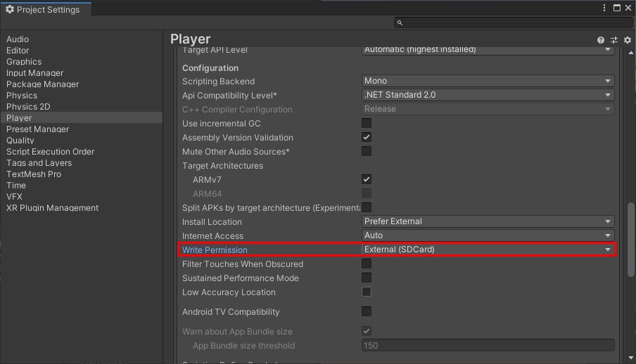Image resolution: width=636 pixels, height=364 pixels.
Task: Enable Android TV Compatibility checkbox
Action: pos(367,312)
